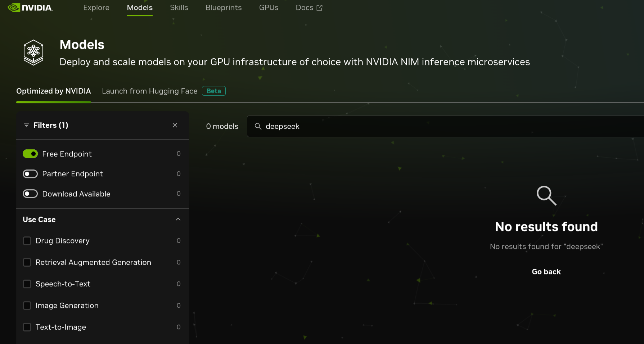The height and width of the screenshot is (344, 644).
Task: Click the Drug Discovery label
Action: [63, 241]
